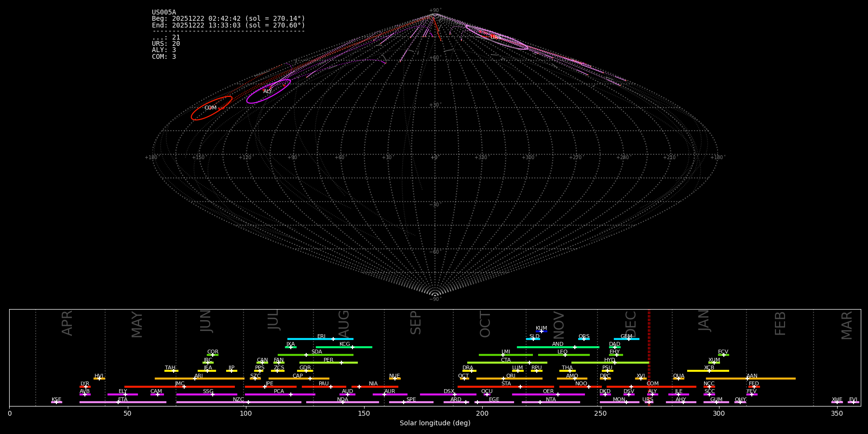Click the 'COM: 3' legend entry

click(164, 56)
